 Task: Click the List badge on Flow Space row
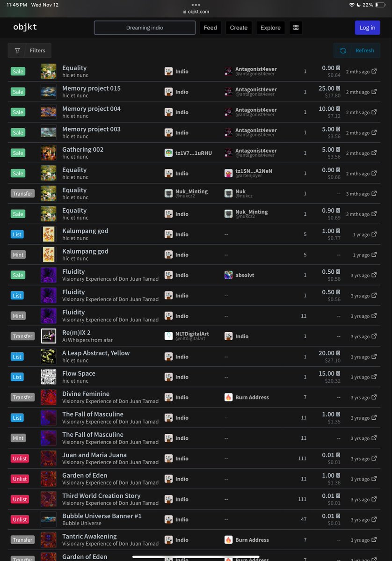[17, 377]
